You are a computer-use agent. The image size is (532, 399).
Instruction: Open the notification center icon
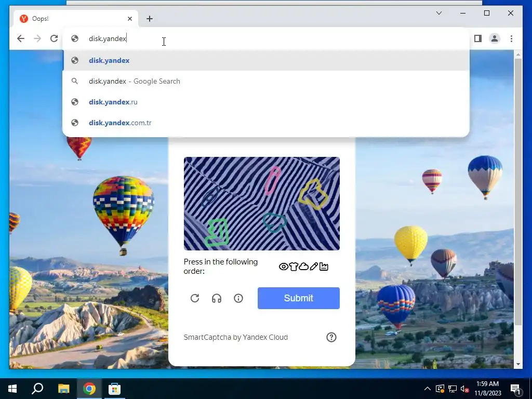515,389
